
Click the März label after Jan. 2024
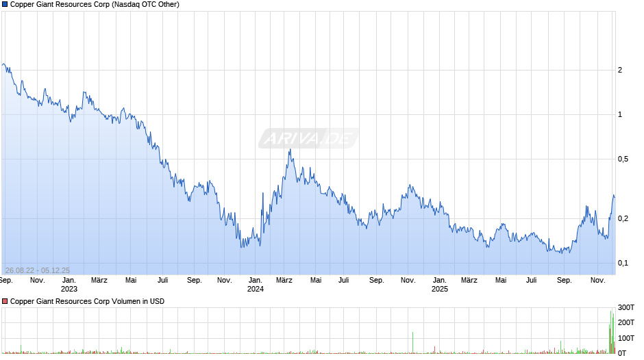[284, 281]
